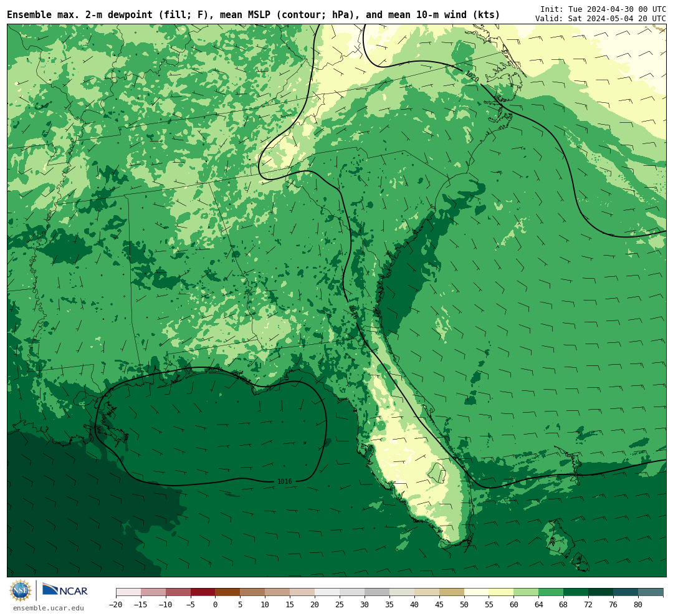Pick the colorbar swatch between 15 and 20
The image size is (673, 616).
click(x=303, y=592)
